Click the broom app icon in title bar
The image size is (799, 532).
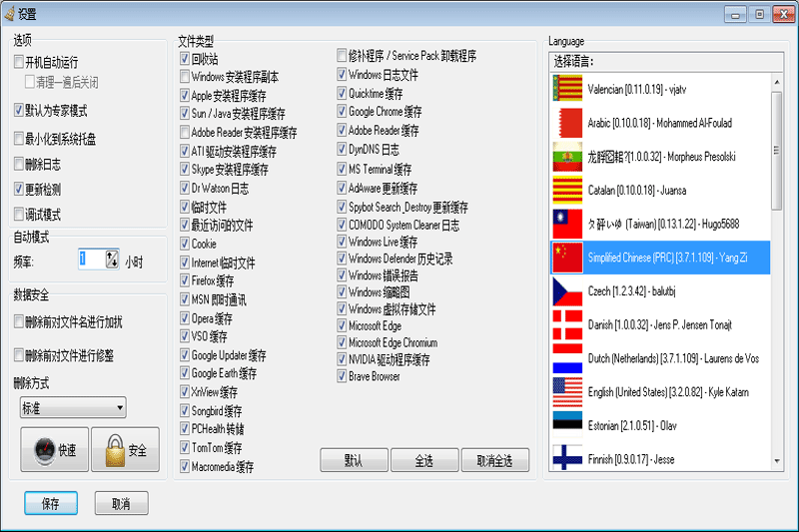pos(9,14)
